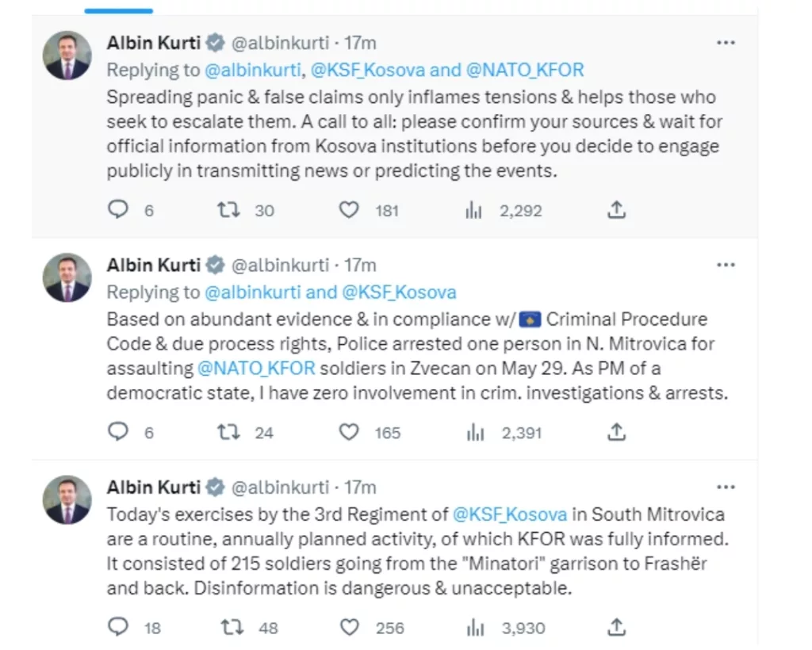Share the 'Spreading panic' tweet

[x=616, y=209]
